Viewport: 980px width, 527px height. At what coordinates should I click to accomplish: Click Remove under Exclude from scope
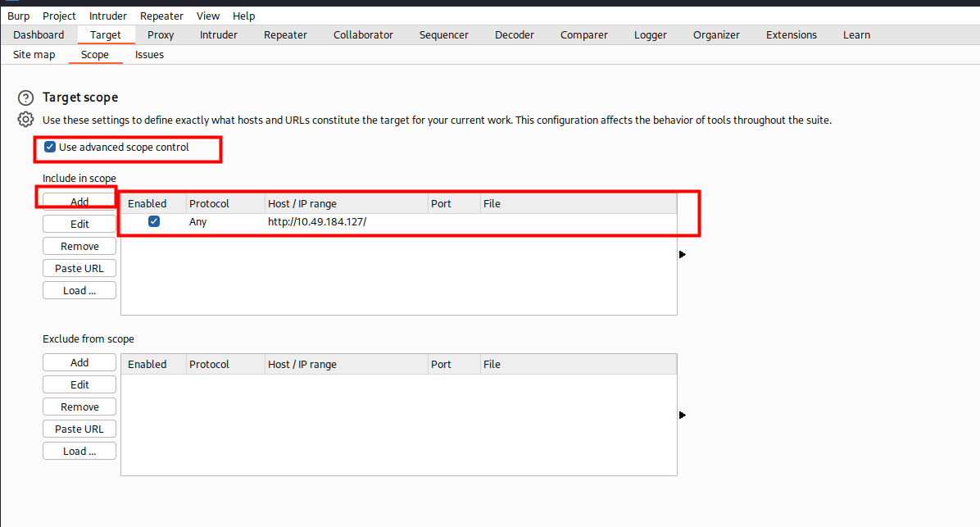pos(79,407)
